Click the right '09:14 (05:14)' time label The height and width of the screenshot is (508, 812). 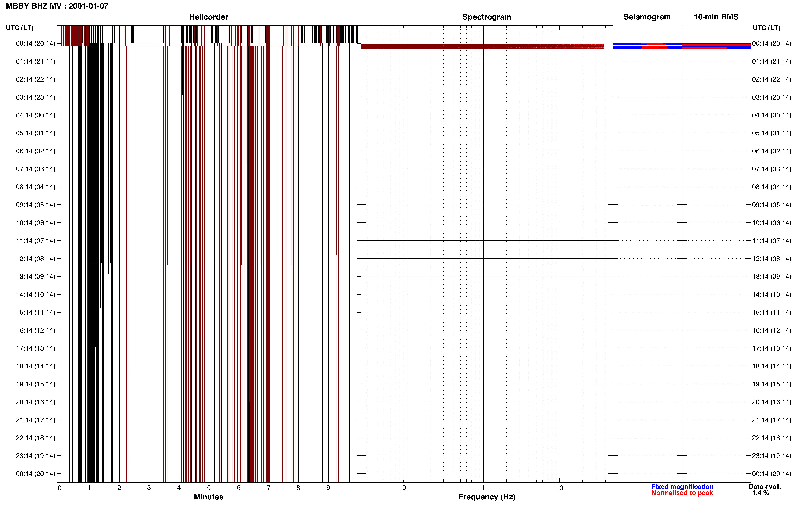[772, 205]
